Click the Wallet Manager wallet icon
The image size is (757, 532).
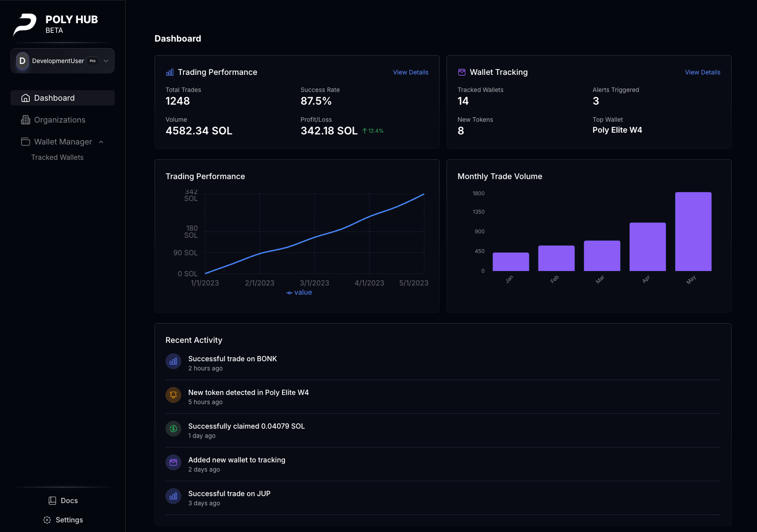click(x=25, y=141)
